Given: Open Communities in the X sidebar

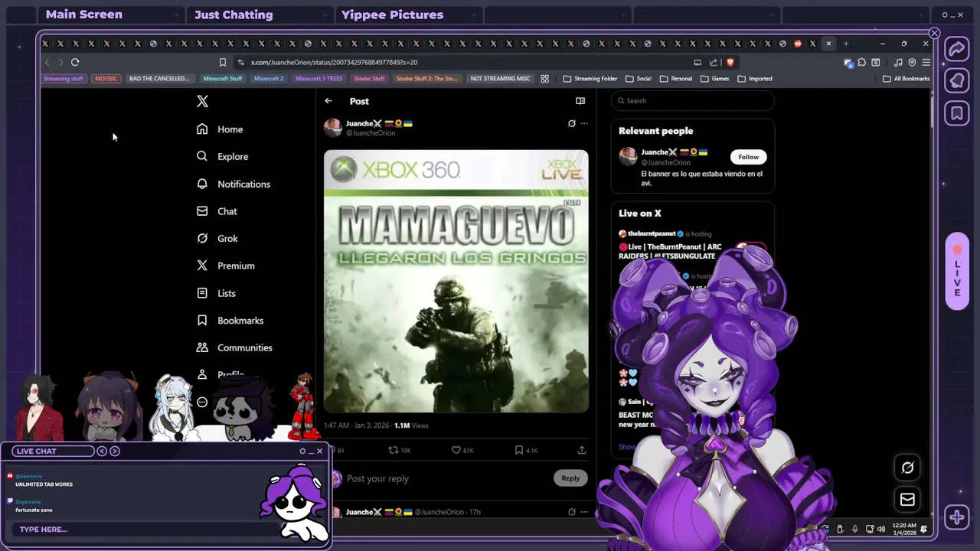Looking at the screenshot, I should point(234,347).
